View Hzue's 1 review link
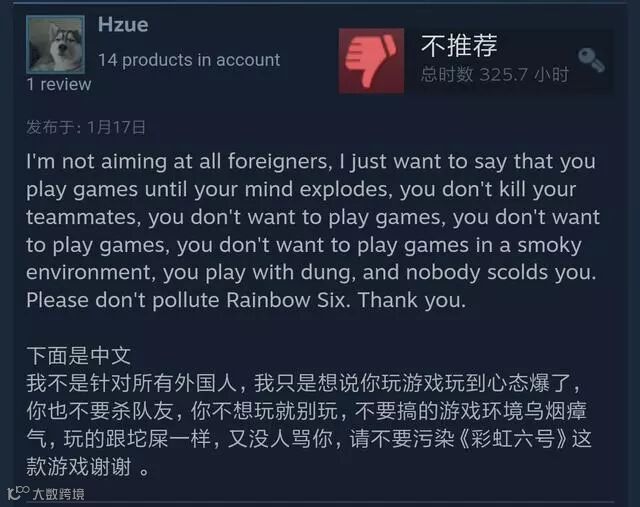The image size is (640, 507). tap(59, 84)
